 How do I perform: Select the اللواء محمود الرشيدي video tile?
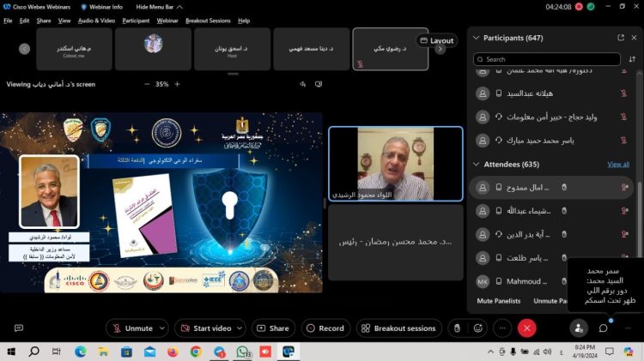[396, 164]
